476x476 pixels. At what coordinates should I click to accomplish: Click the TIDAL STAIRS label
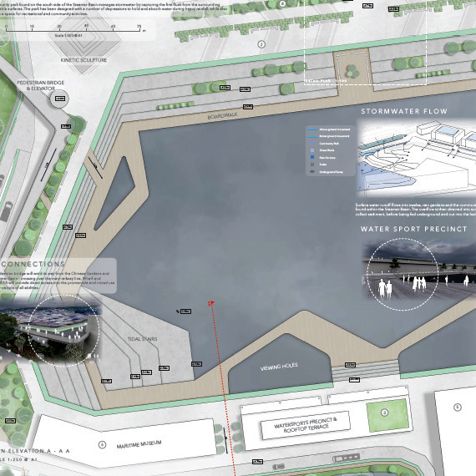click(x=142, y=339)
